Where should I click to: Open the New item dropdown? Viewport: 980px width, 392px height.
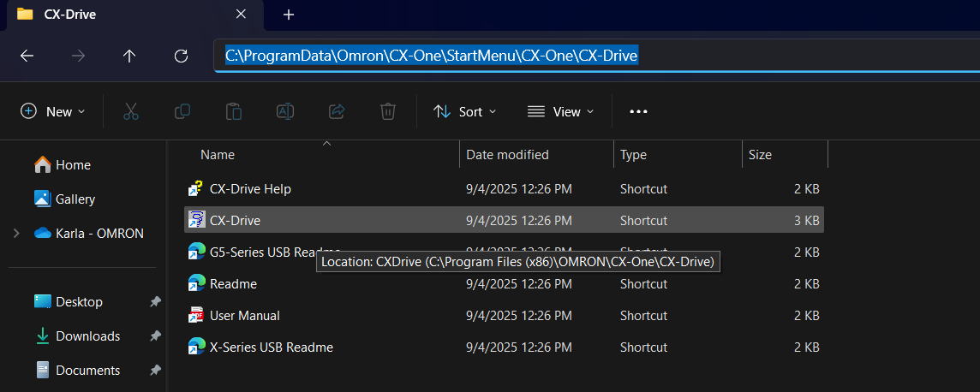53,112
